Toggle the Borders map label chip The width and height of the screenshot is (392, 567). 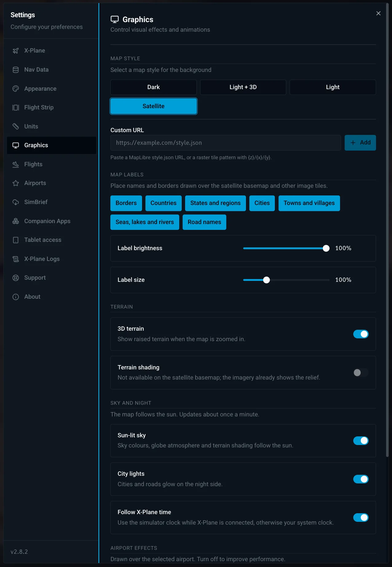pyautogui.click(x=126, y=203)
